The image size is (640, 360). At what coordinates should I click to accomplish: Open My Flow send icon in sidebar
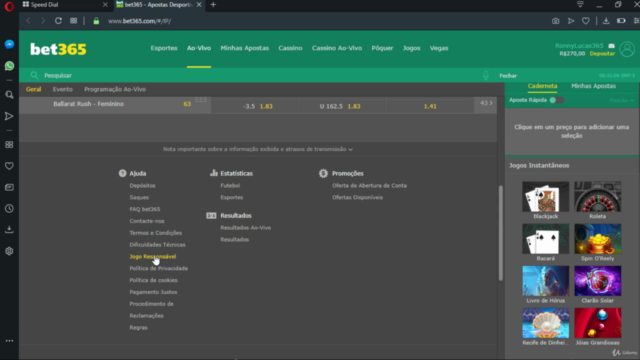tap(9, 116)
